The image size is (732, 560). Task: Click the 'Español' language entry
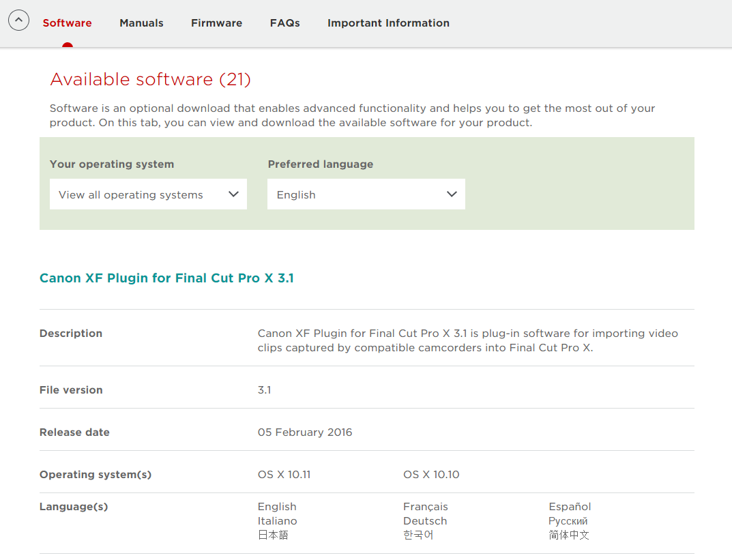(570, 507)
